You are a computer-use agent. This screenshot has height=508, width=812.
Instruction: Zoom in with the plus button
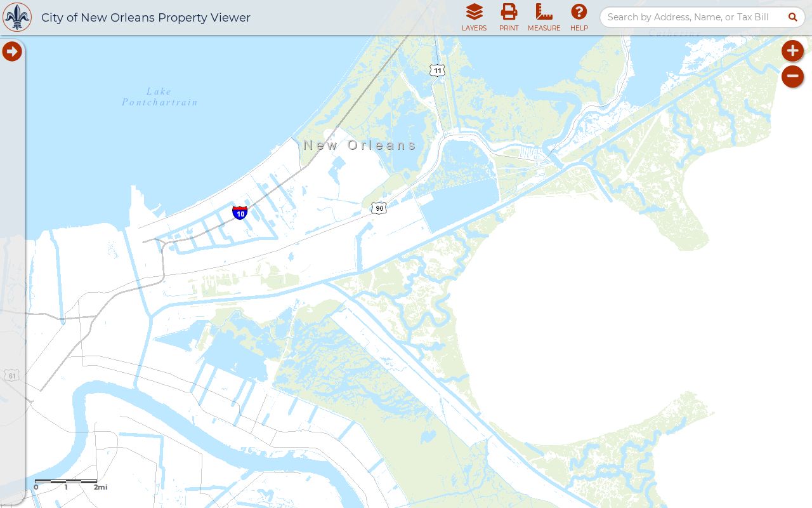(792, 51)
